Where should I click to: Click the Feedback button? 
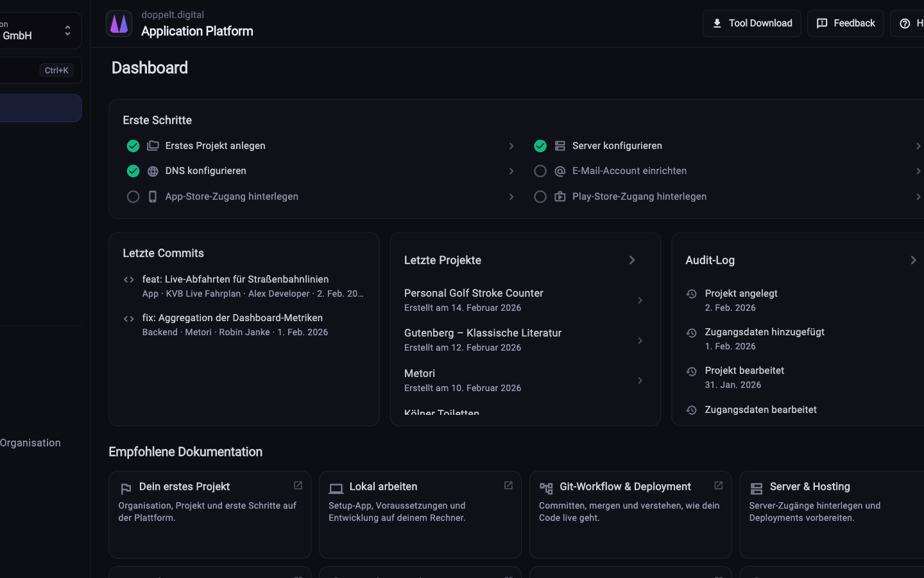(x=845, y=23)
